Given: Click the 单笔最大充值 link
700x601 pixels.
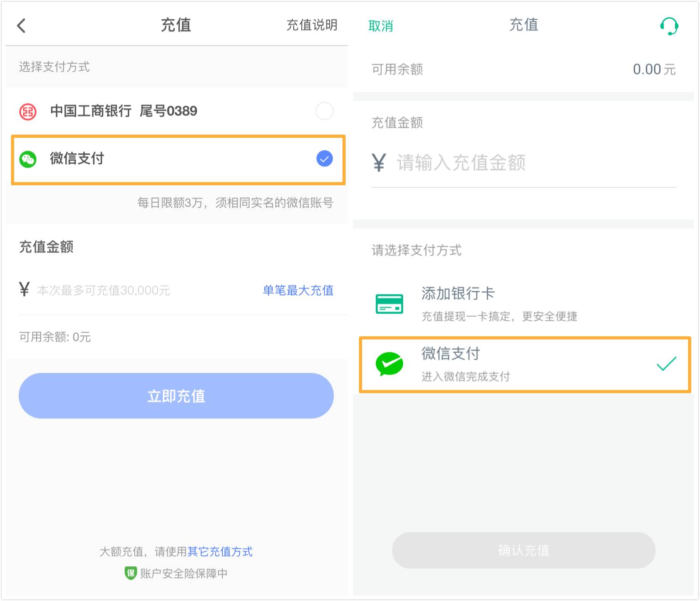Looking at the screenshot, I should point(297,291).
